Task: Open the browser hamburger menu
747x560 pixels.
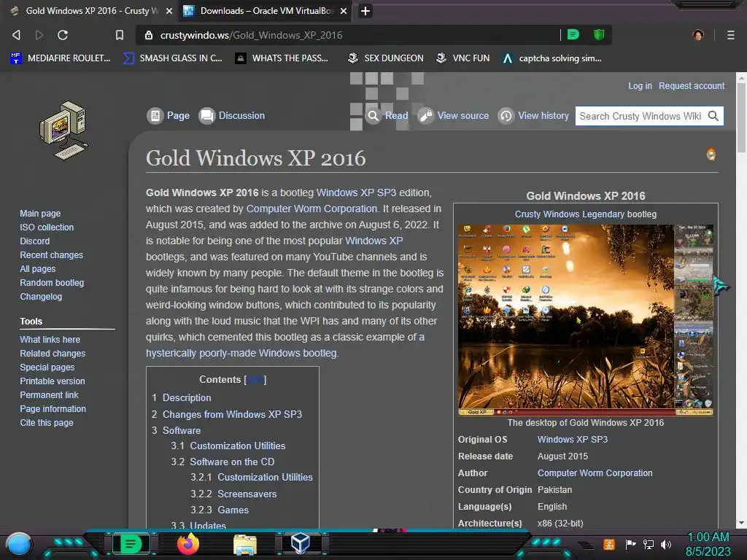Action: click(731, 35)
